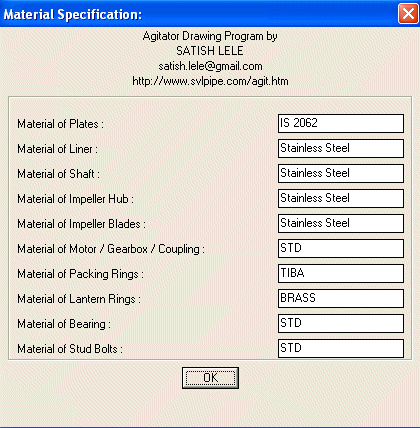
Task: Focus the Packing Rings field containing TIBA
Action: 341,273
